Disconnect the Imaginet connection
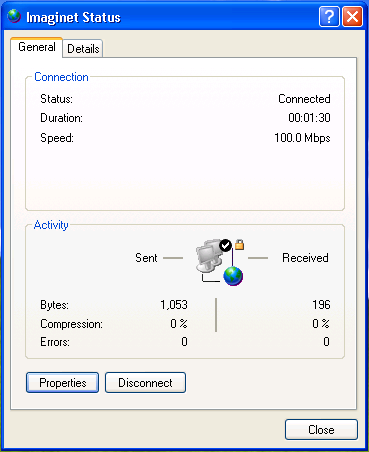369x452 pixels. (x=145, y=383)
